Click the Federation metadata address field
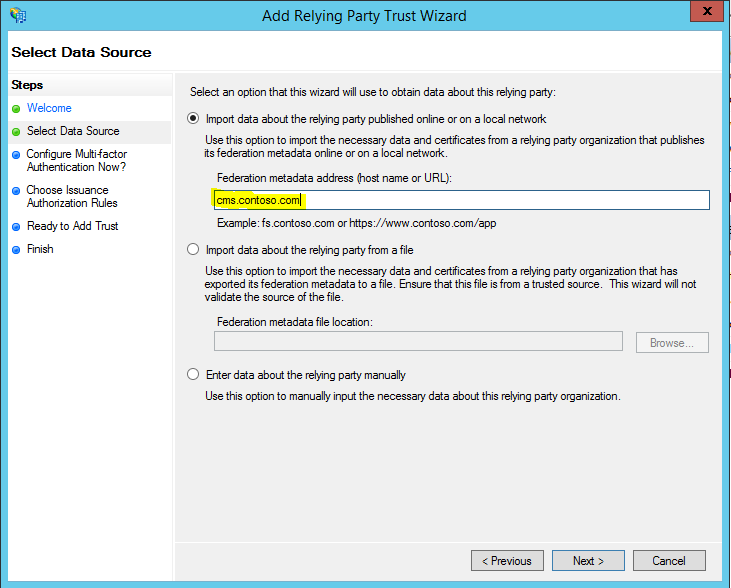This screenshot has width=731, height=588. pos(462,200)
